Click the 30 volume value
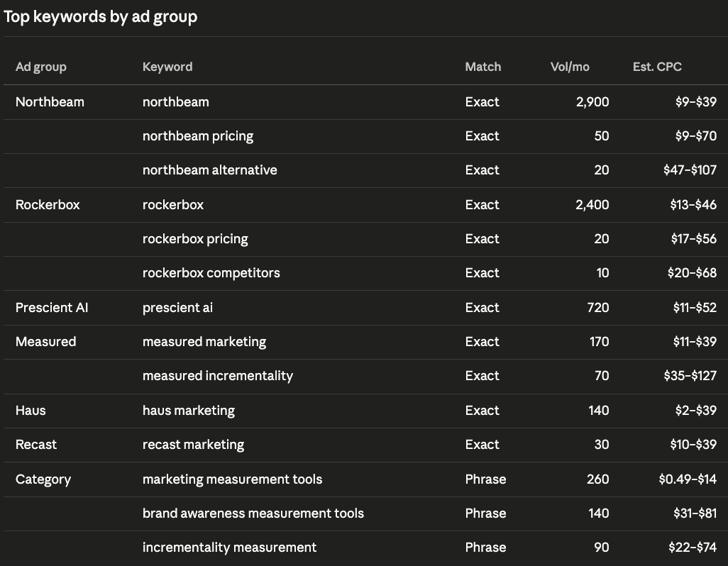Screen dimensions: 728x566 (x=602, y=445)
